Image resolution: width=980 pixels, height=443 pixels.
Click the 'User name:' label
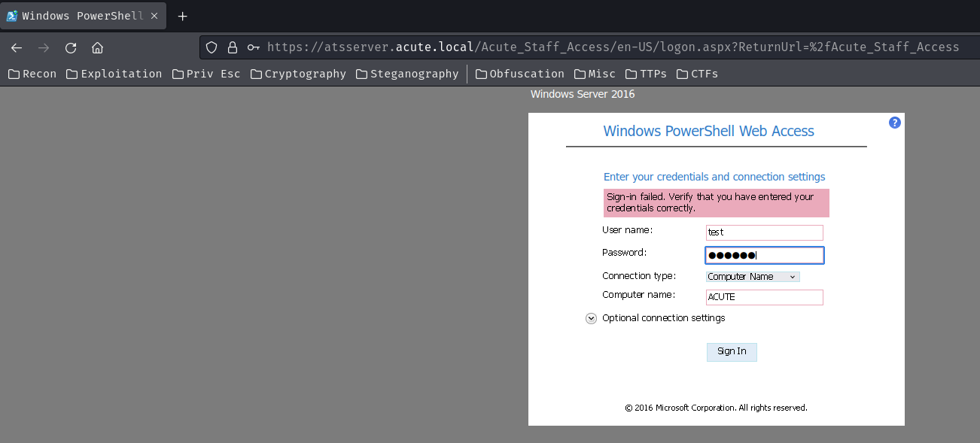coord(628,229)
